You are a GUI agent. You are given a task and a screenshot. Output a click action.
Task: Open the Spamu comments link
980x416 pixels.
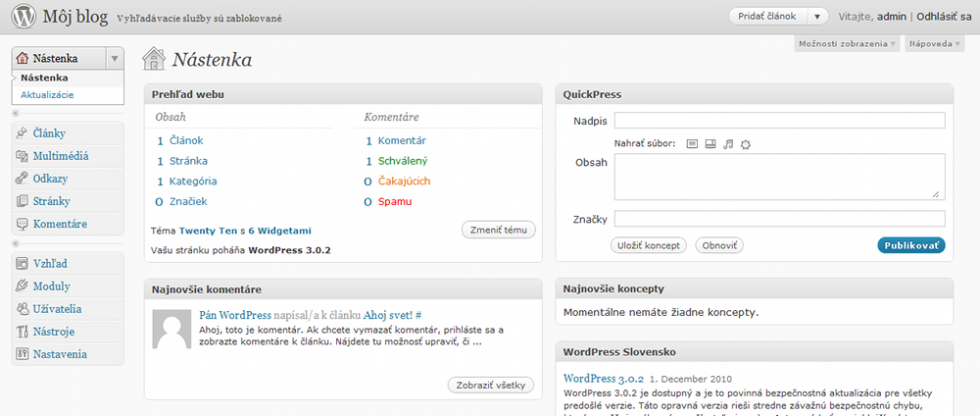[395, 201]
